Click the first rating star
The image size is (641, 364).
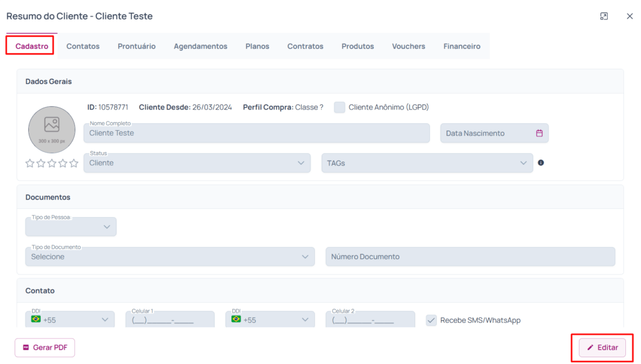[29, 163]
